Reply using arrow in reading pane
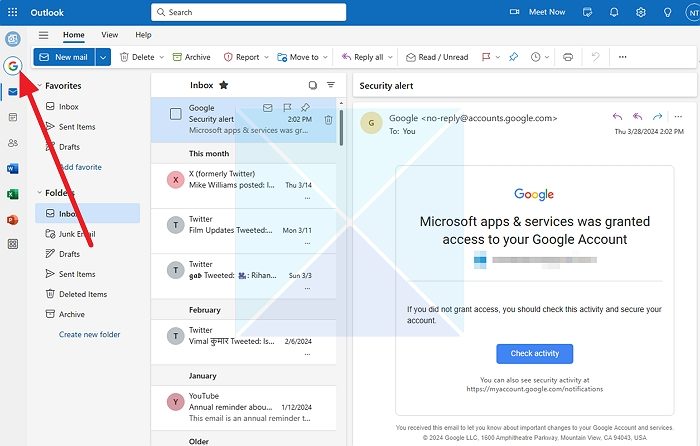The height and width of the screenshot is (446, 700). click(x=617, y=117)
